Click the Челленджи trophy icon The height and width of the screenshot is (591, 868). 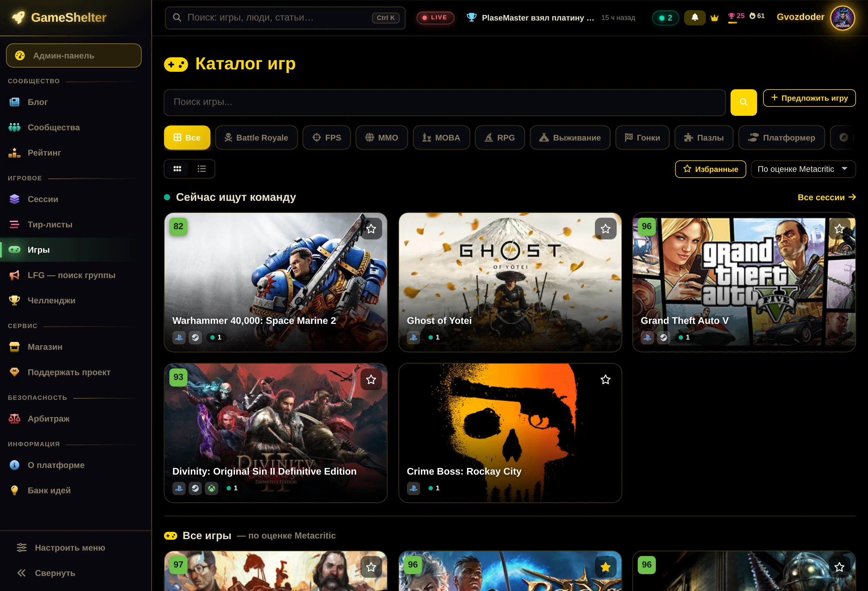tap(14, 300)
